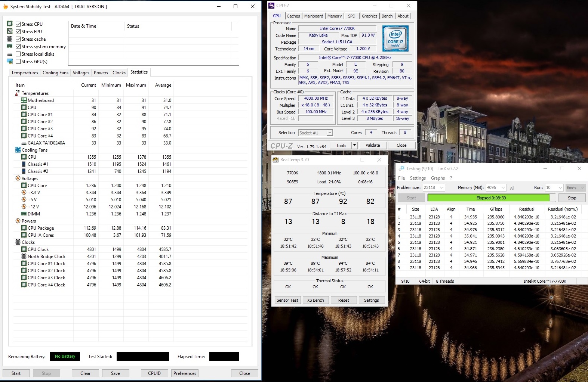Open the Mainboard tab in CPU-Z
588x382 pixels.
[314, 16]
